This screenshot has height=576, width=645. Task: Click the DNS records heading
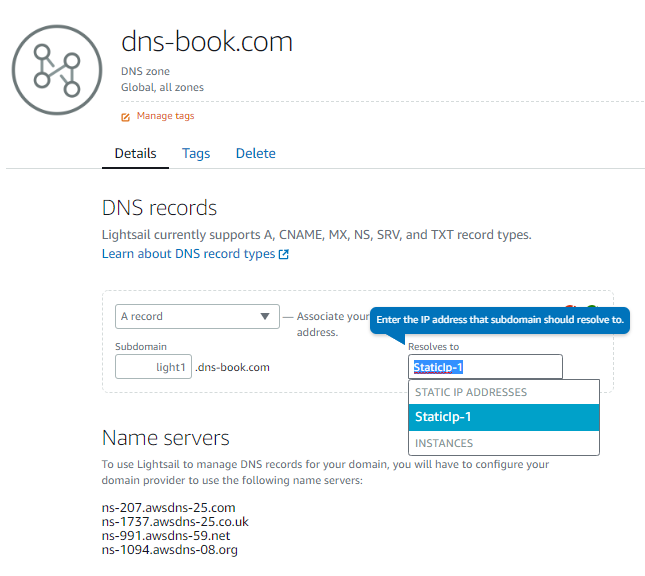tap(159, 208)
